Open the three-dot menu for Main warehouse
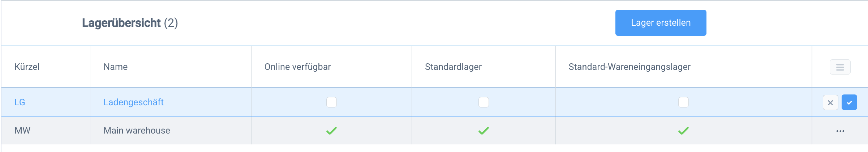 pyautogui.click(x=840, y=131)
